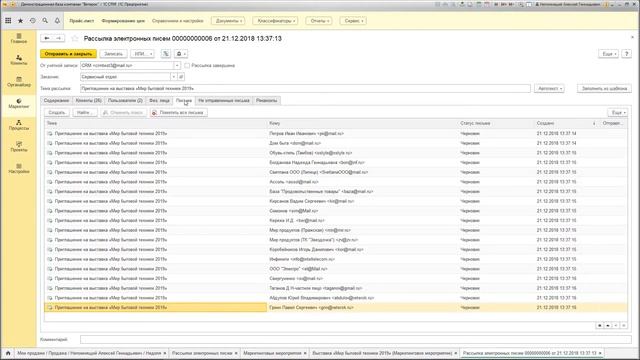
Task: Click the Заполнить из шаблона button
Action: pyautogui.click(x=604, y=89)
